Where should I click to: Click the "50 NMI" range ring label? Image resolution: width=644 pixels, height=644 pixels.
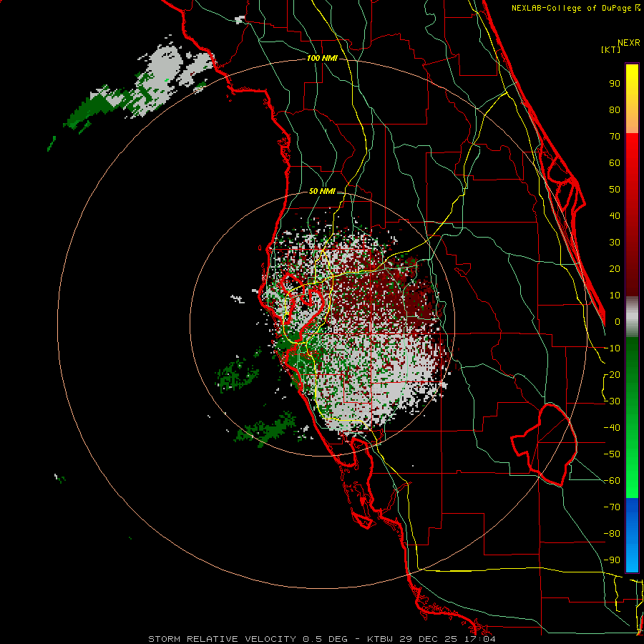(322, 191)
